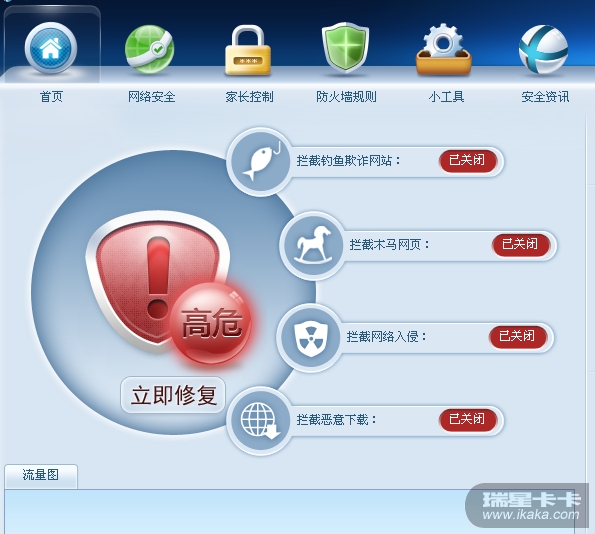This screenshot has width=595, height=534.
Task: Click the radiation shield intrusion icon
Action: (311, 337)
